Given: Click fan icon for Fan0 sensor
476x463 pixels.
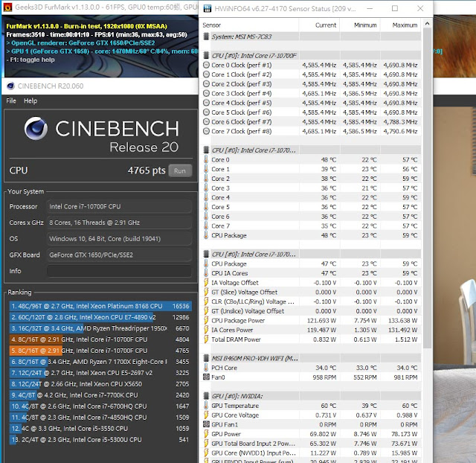Looking at the screenshot, I should pyautogui.click(x=206, y=377).
